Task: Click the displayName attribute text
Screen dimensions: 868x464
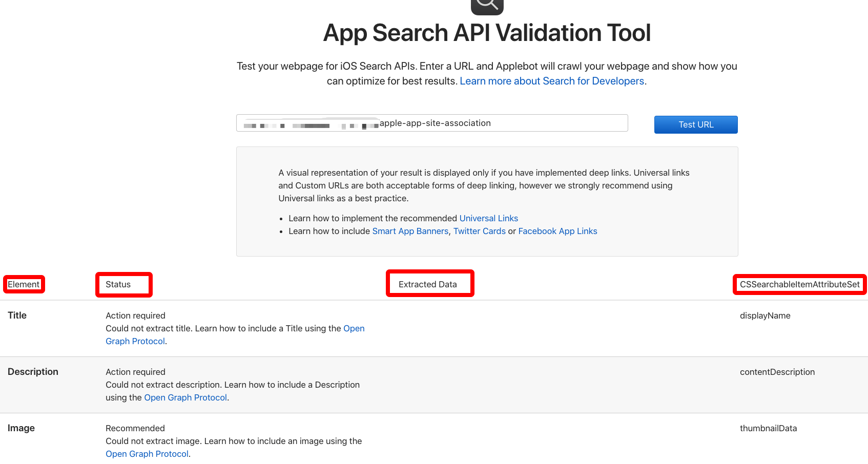Action: click(x=765, y=315)
